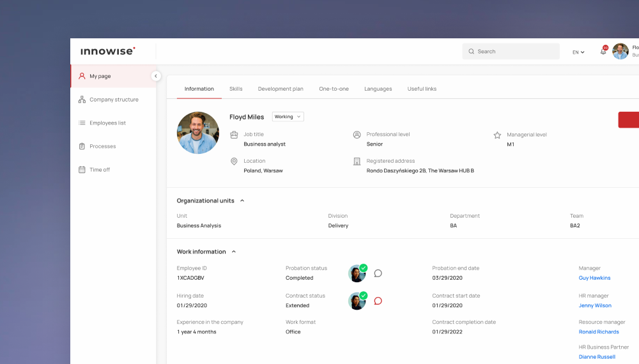The width and height of the screenshot is (639, 364).
Task: Open manager Guy Hawkins link
Action: (594, 278)
